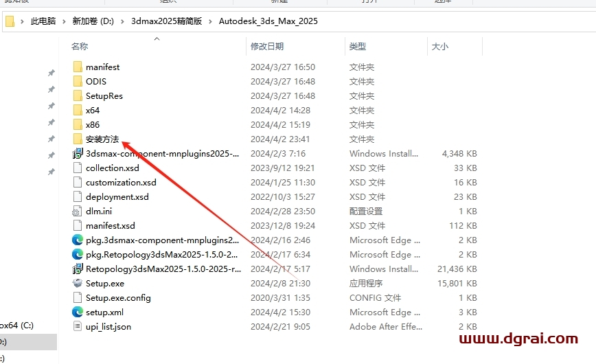Viewport: 596px width, 364px height.
Task: Select the deployment.xsd file name
Action: coord(117,197)
